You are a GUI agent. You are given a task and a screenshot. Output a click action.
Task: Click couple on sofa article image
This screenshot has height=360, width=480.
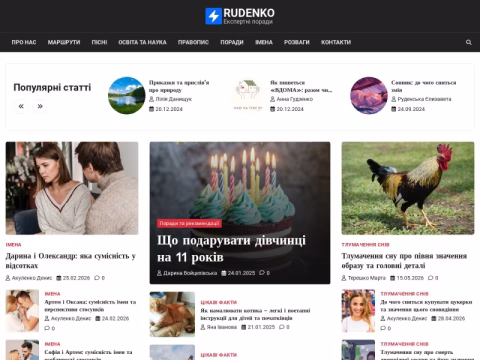tap(72, 188)
